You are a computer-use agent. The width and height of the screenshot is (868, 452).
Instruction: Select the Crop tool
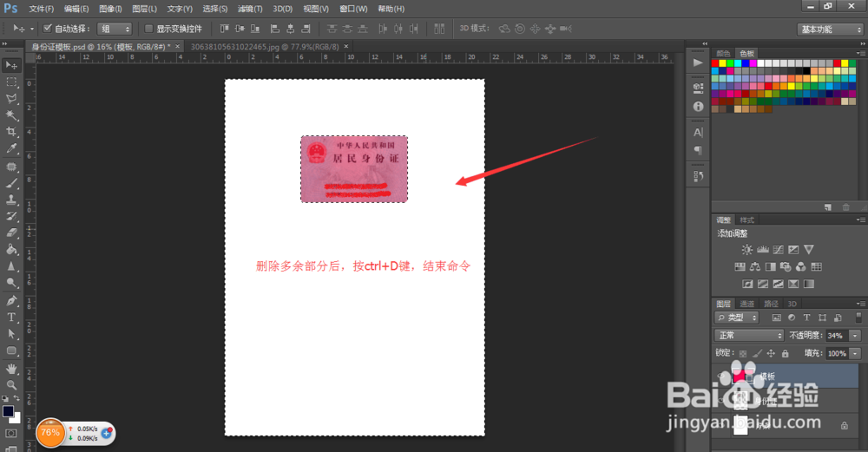click(x=11, y=132)
